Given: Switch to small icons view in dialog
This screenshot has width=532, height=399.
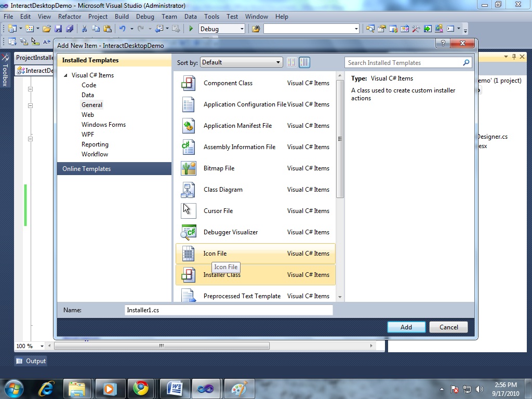Looking at the screenshot, I should click(x=291, y=62).
